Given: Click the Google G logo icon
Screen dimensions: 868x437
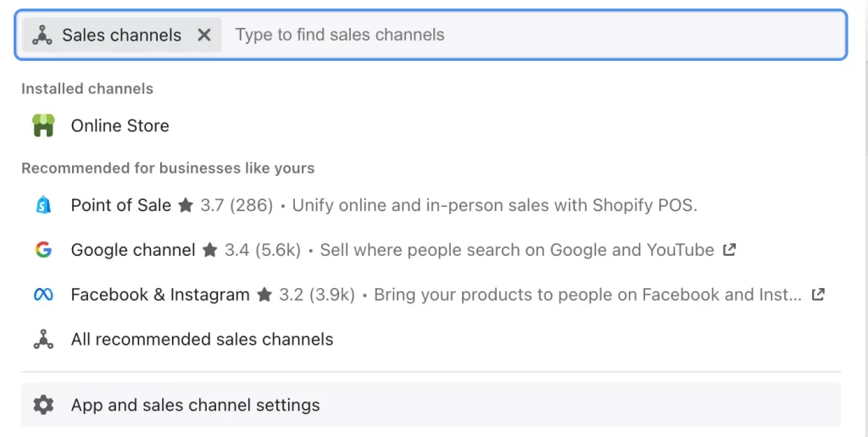Looking at the screenshot, I should [43, 250].
